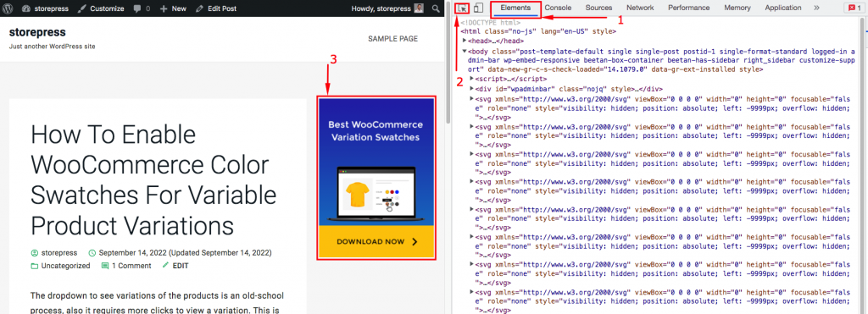The width and height of the screenshot is (868, 314).
Task: Switch to the Memory tab
Action: tap(737, 8)
